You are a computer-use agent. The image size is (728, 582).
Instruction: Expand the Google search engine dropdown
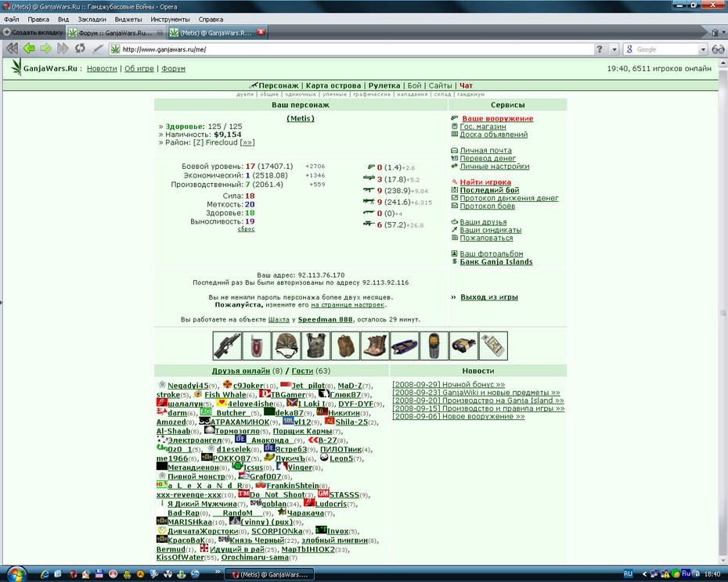703,49
